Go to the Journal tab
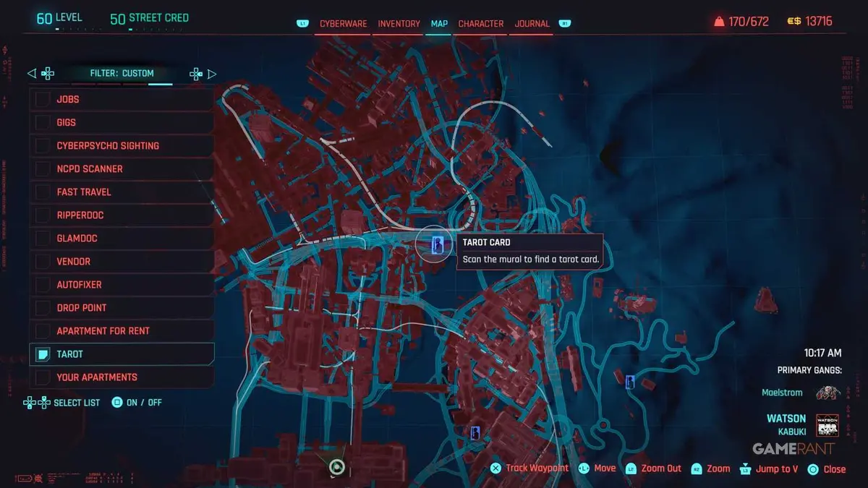 coord(532,24)
